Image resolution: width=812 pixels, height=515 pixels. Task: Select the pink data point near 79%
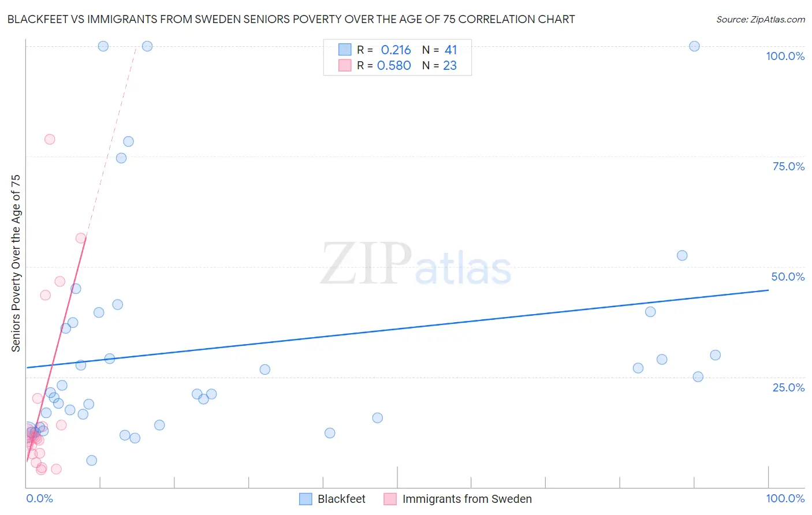point(50,139)
